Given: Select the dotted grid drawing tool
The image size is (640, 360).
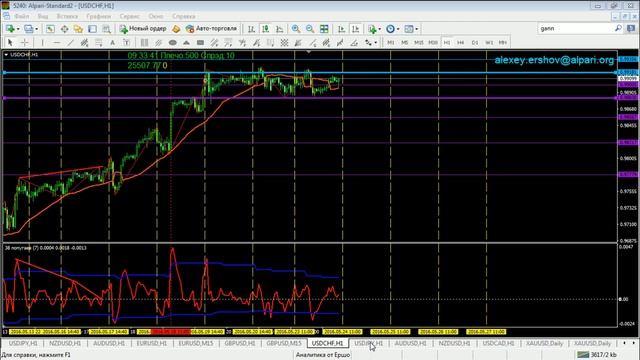Looking at the screenshot, I should coord(284,42).
